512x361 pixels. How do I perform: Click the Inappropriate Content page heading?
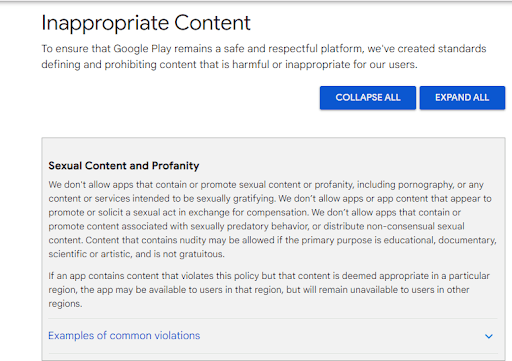point(146,23)
